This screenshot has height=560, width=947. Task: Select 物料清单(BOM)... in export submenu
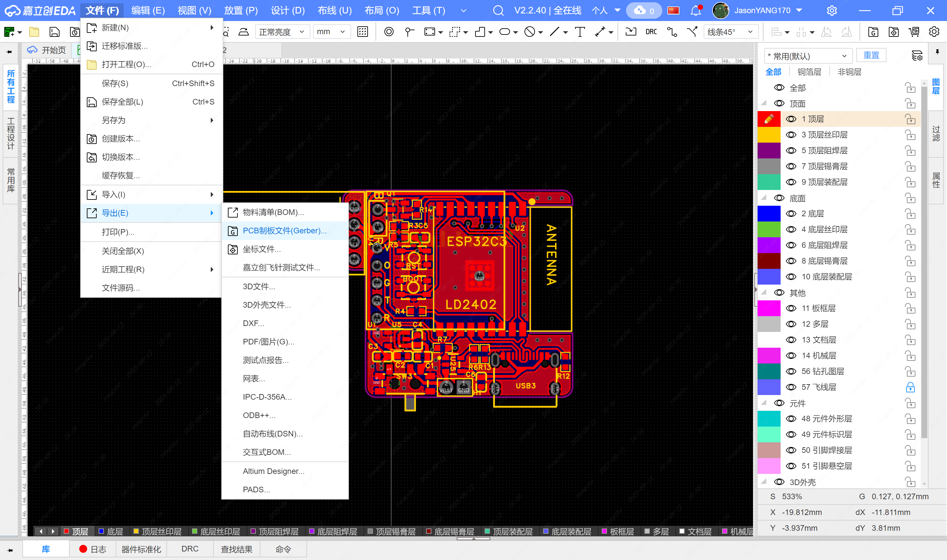click(285, 212)
